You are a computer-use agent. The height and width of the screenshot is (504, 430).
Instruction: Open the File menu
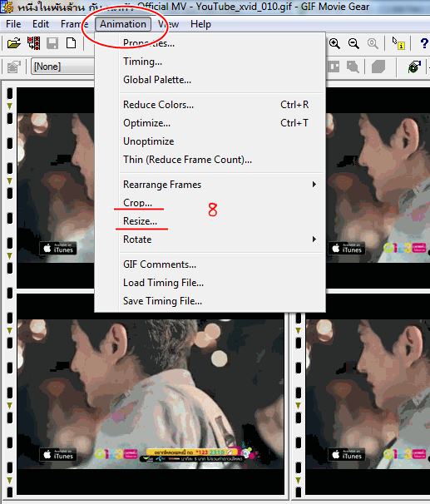[13, 24]
